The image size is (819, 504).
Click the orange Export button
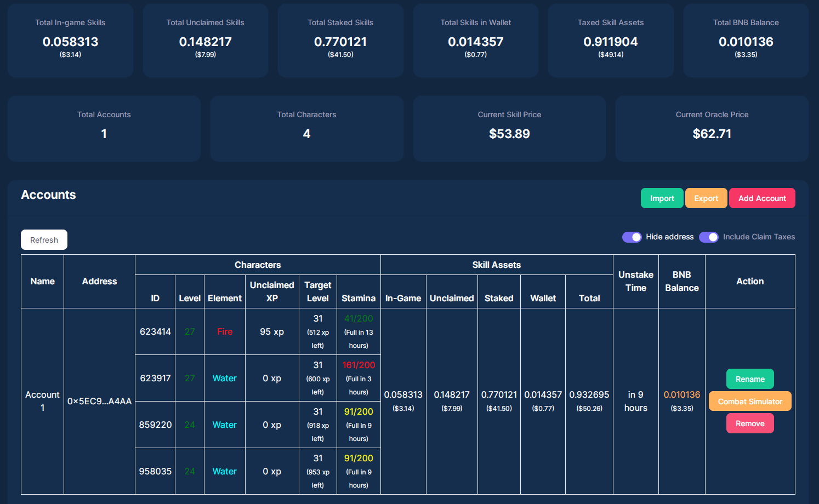coord(706,198)
